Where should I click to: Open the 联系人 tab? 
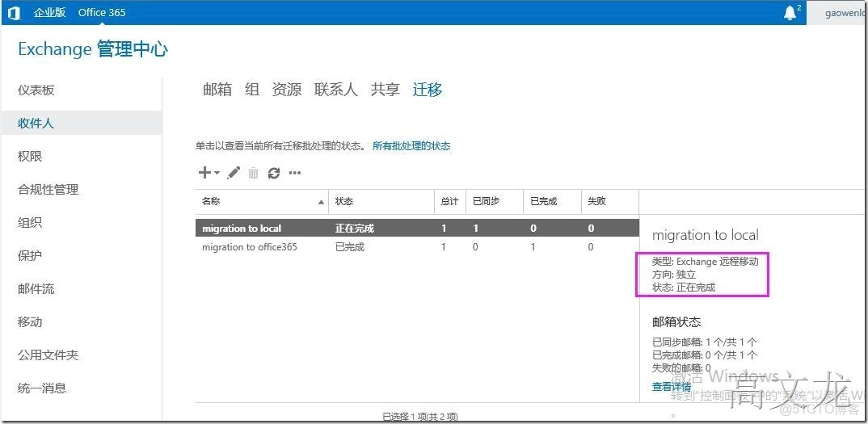click(x=336, y=89)
